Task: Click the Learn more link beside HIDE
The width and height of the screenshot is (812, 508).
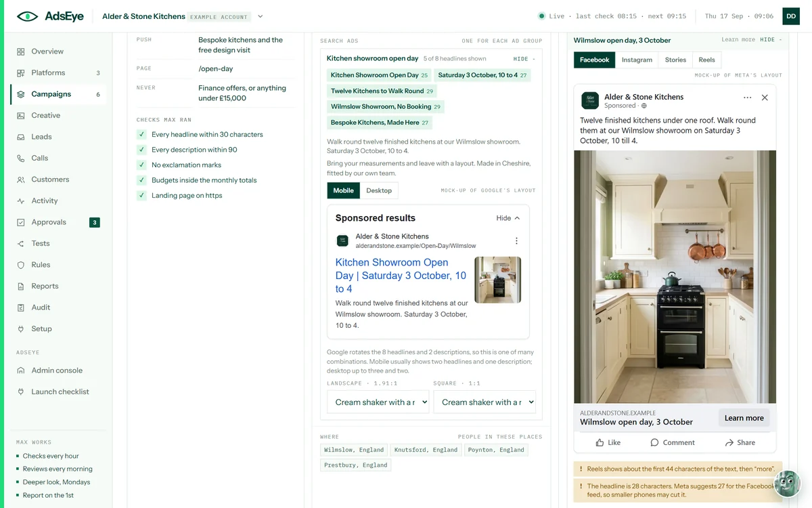Action: click(x=738, y=40)
